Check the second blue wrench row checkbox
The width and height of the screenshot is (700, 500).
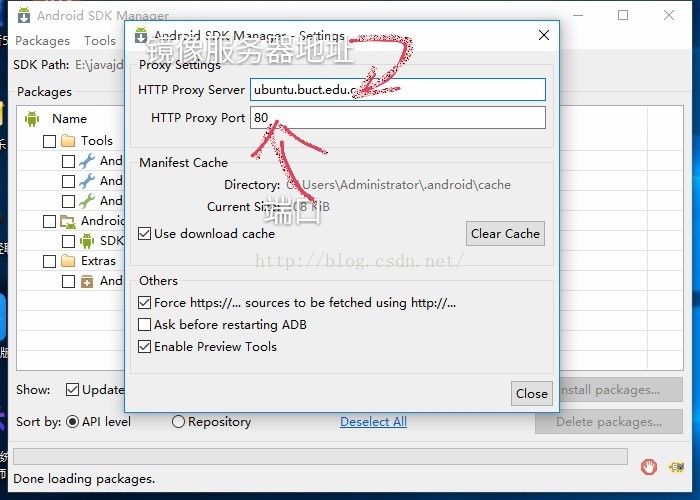(x=68, y=181)
